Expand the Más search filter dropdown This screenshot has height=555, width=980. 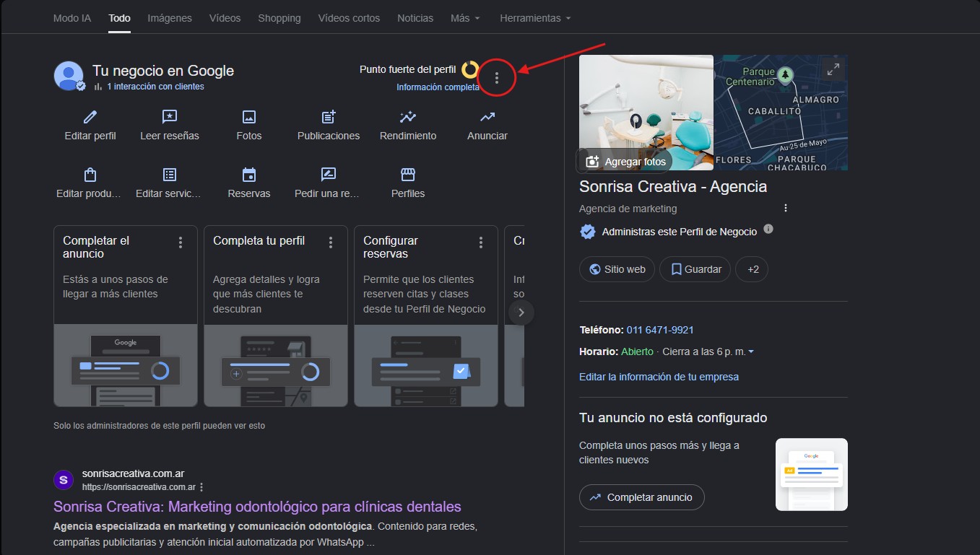point(465,18)
